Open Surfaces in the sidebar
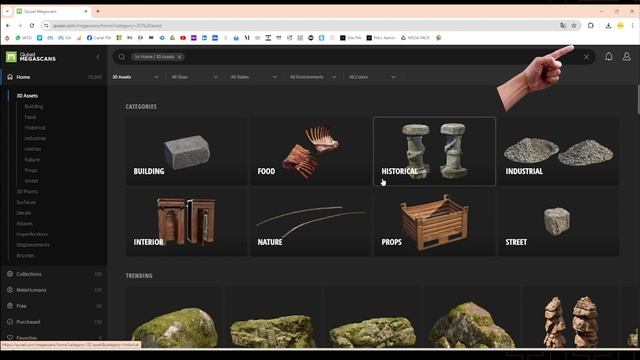The height and width of the screenshot is (360, 640). click(x=26, y=202)
